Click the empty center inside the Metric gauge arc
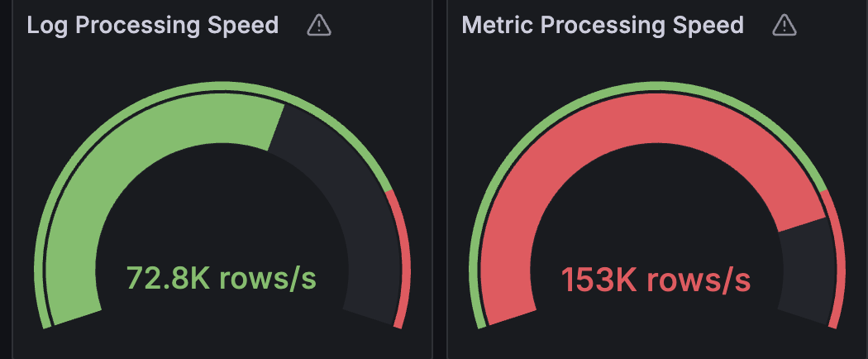This screenshot has height=359, width=868. click(656, 223)
